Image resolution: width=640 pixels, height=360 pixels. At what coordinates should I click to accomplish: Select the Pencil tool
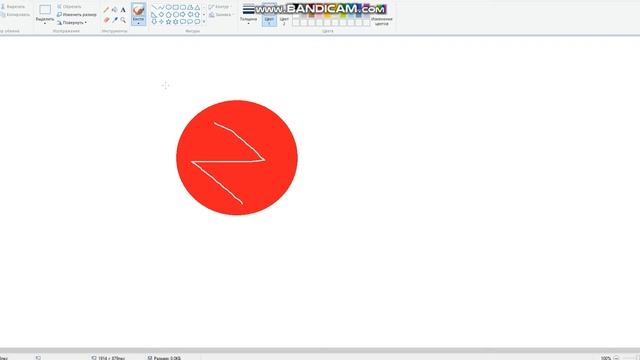tap(107, 9)
